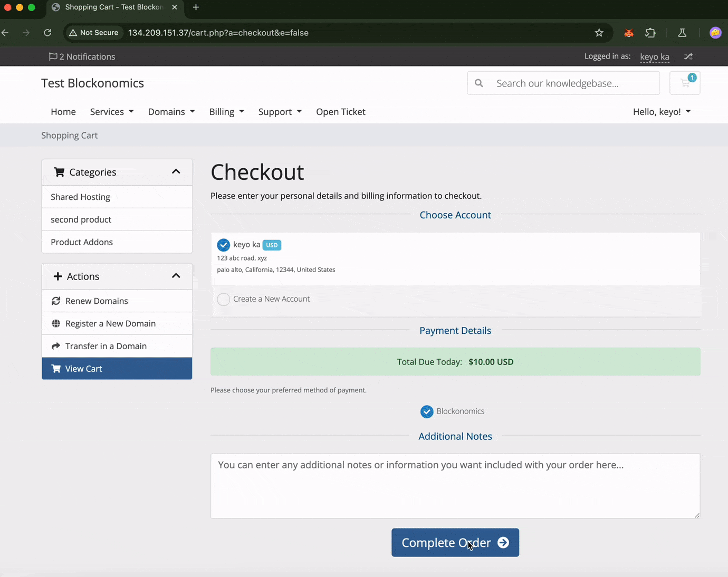
Task: Close the Shopping Cart browser tab
Action: tap(175, 7)
